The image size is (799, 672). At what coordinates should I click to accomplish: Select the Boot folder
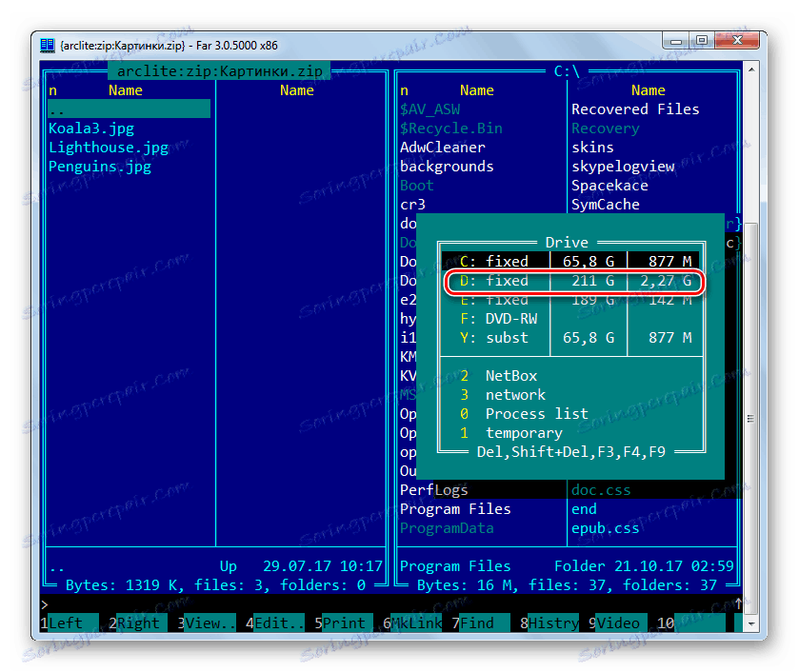417,186
